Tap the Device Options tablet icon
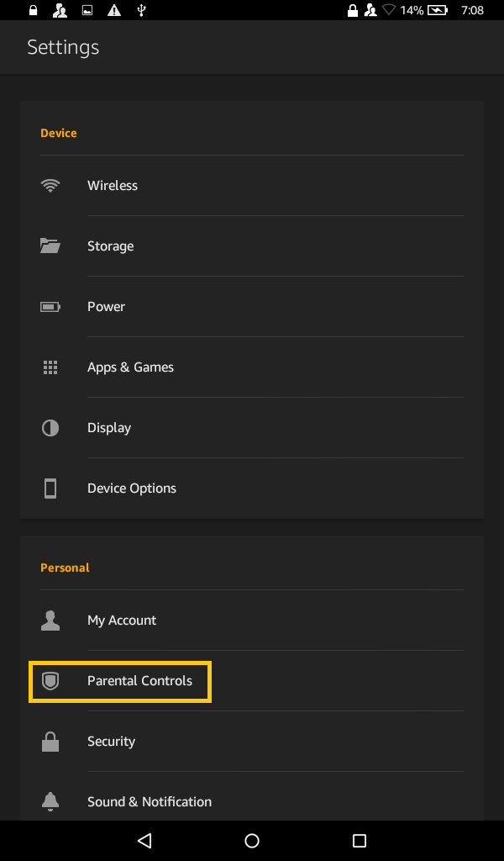 50,488
